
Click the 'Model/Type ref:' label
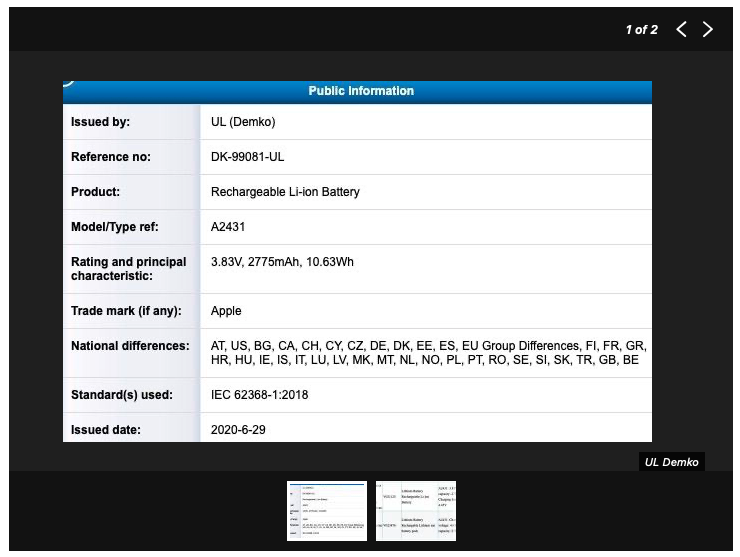[x=115, y=227]
